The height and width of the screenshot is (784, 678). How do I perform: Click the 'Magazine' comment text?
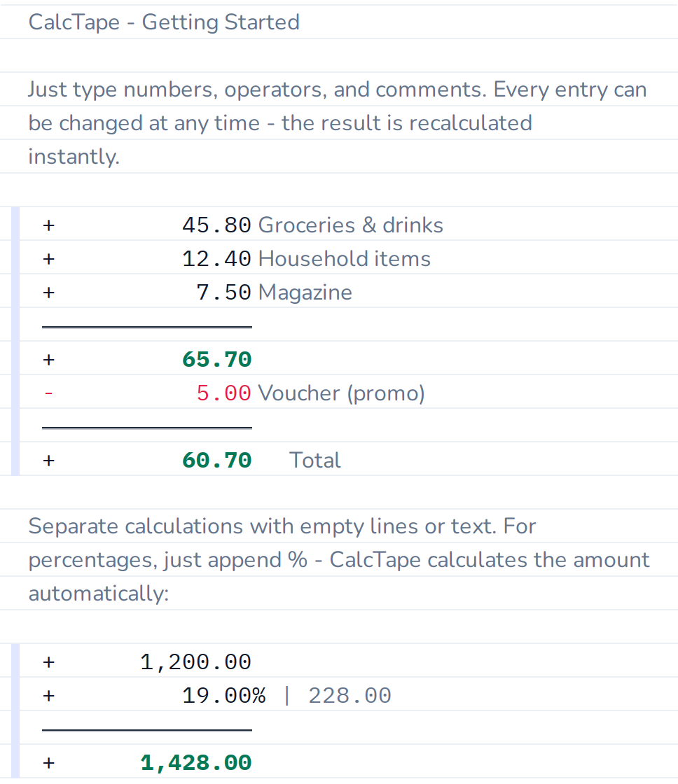(x=305, y=292)
